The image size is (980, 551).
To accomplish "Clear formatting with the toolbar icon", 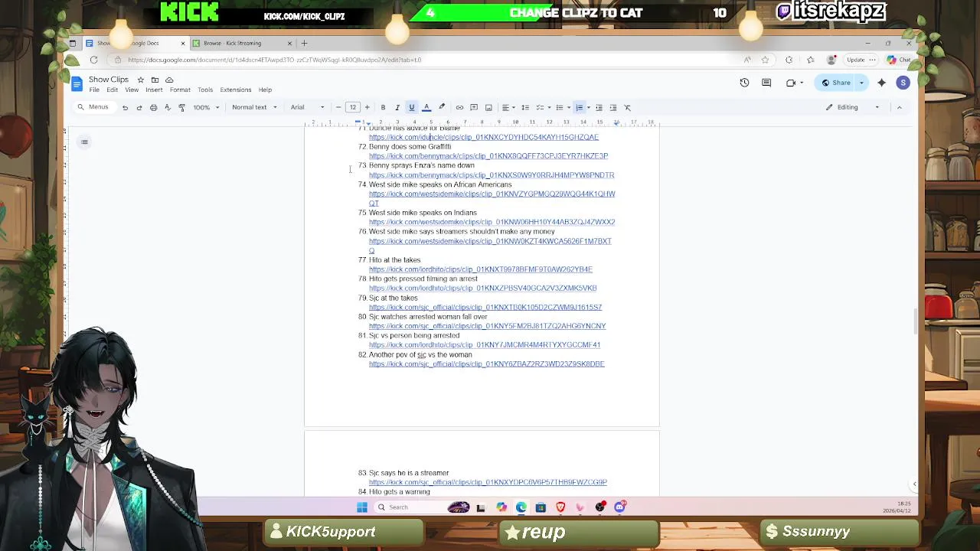I will [627, 107].
